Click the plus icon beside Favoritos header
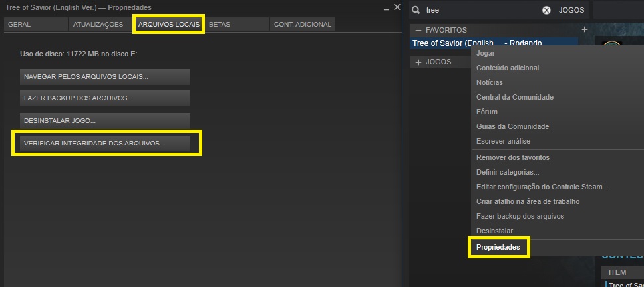Screen dimensions: 644x287 [584, 30]
